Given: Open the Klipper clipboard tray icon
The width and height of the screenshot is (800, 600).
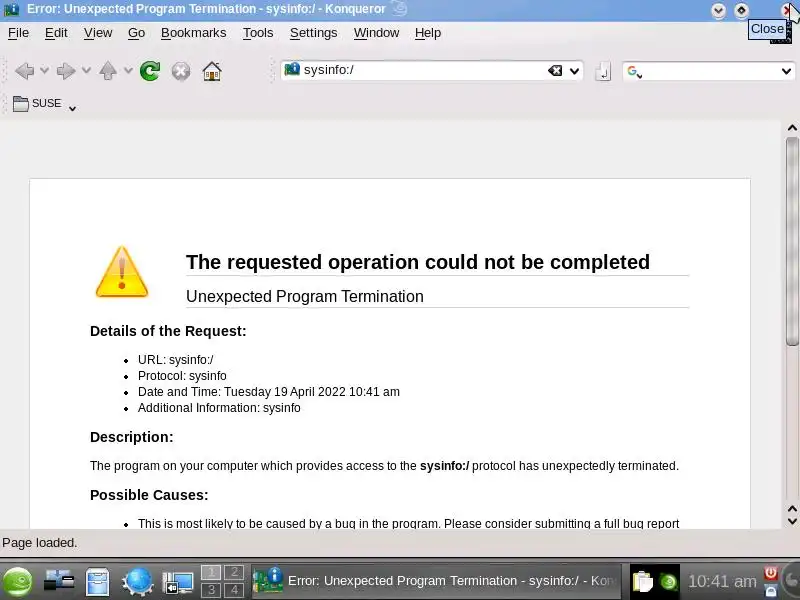Looking at the screenshot, I should (642, 582).
